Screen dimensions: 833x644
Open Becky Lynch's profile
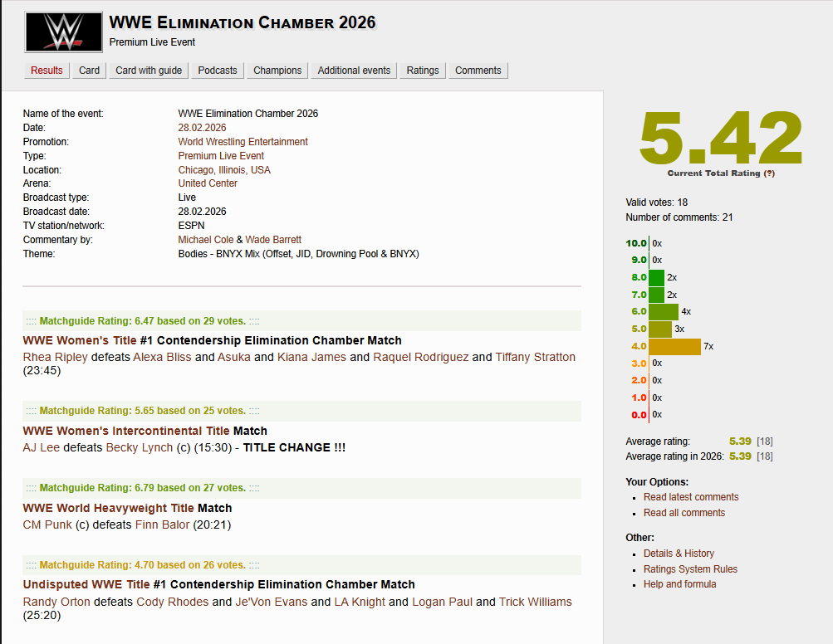[140, 447]
